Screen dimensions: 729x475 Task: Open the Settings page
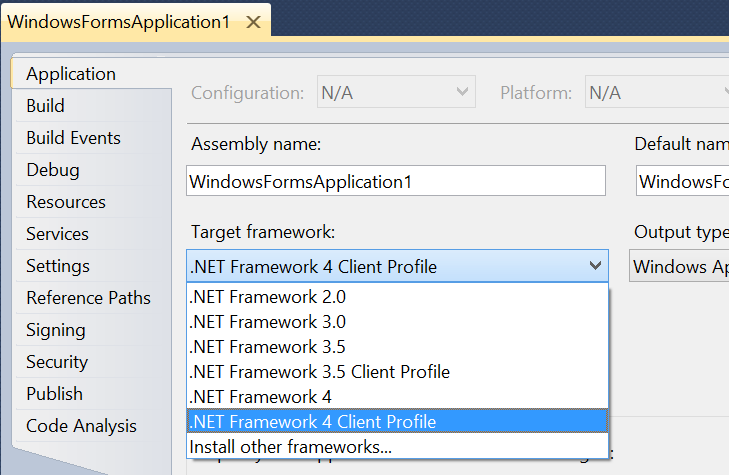pyautogui.click(x=91, y=266)
